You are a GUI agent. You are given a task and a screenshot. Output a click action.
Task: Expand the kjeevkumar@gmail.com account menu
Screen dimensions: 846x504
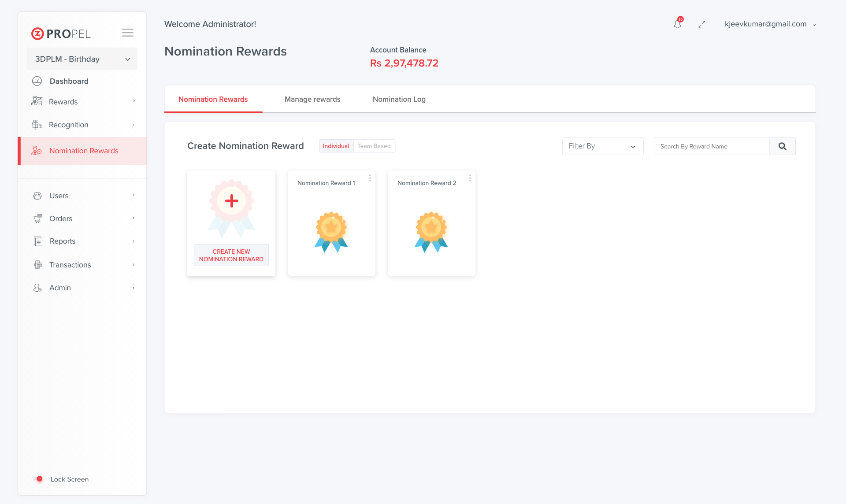(x=816, y=24)
